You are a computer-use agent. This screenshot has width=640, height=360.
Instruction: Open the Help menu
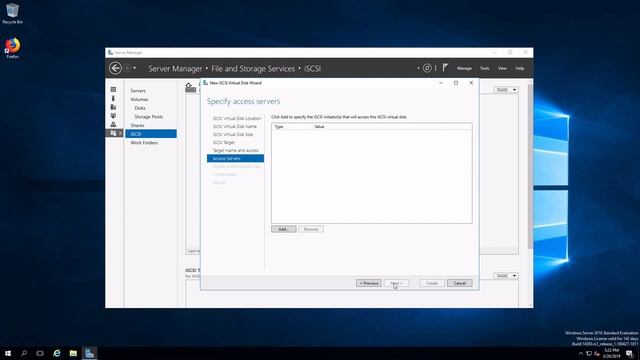(x=520, y=68)
